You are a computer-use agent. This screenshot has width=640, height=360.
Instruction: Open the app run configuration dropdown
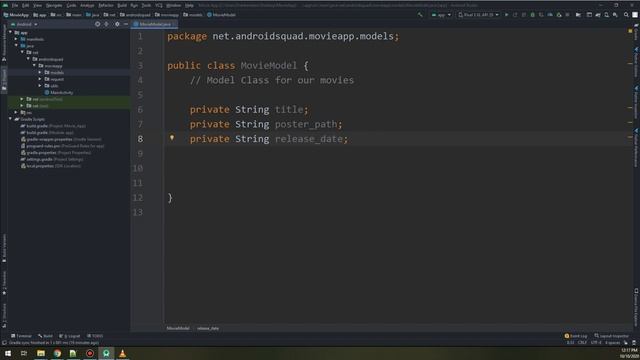pyautogui.click(x=441, y=15)
